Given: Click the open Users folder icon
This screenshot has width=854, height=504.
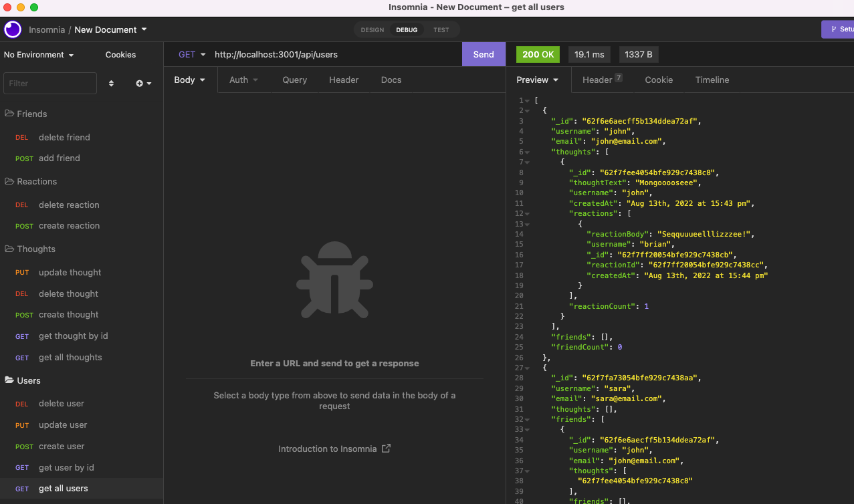Looking at the screenshot, I should [9, 380].
